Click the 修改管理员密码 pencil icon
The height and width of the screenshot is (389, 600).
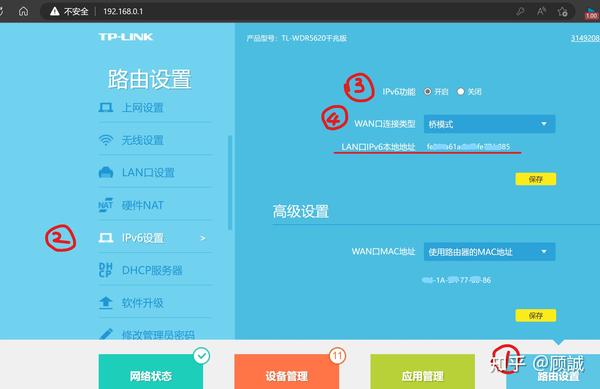coord(106,334)
